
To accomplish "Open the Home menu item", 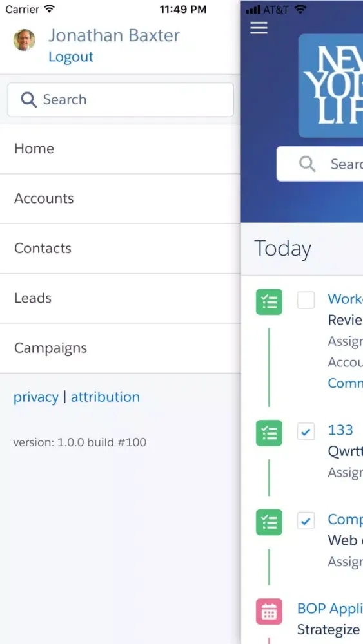I will click(x=120, y=149).
